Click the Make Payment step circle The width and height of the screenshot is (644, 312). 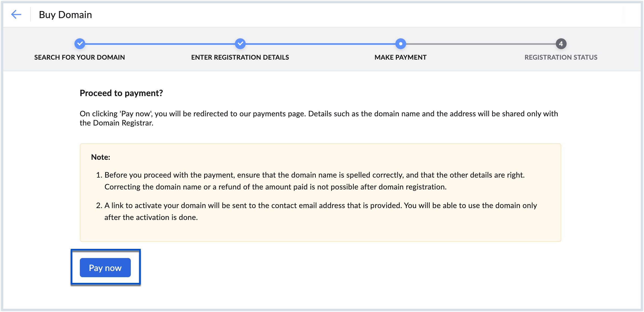tap(400, 44)
